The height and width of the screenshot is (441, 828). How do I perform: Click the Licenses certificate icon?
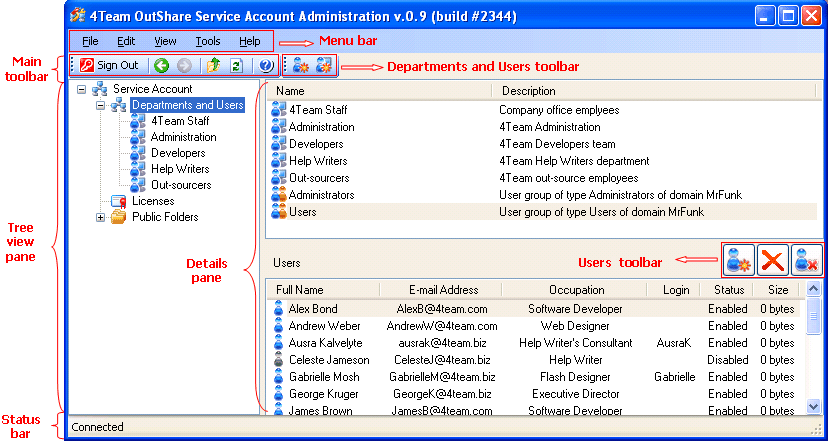coord(119,201)
